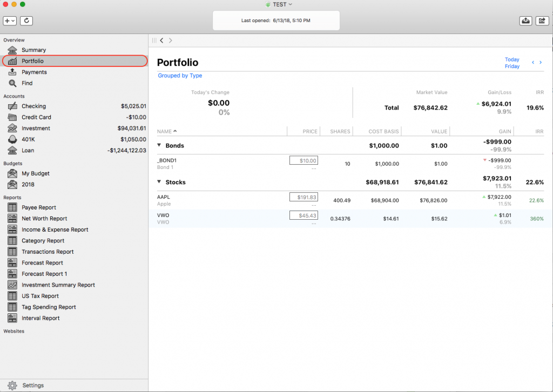Open the Find search tool
This screenshot has height=392, width=553.
click(29, 83)
